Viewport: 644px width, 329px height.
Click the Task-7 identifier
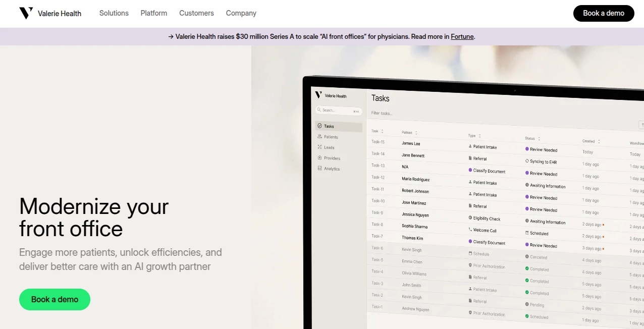pyautogui.click(x=377, y=236)
